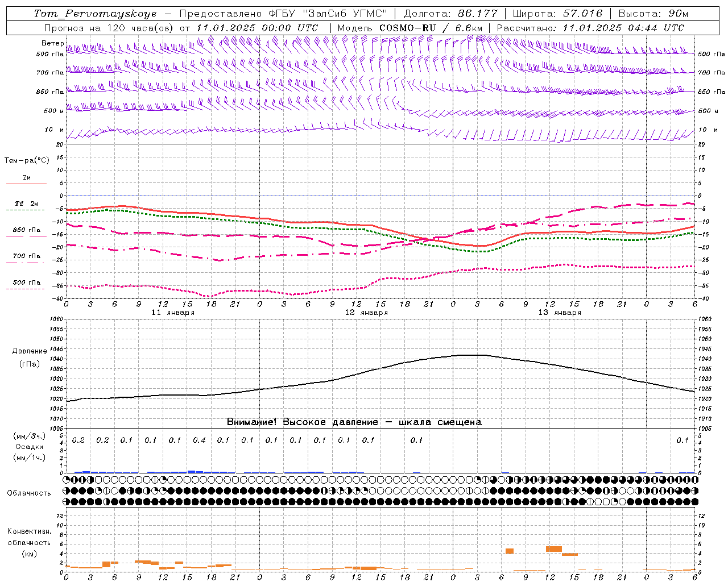Screen dimensions: 728x582
Task: Click the 700 гПа temperature legend label
Action: 26,256
